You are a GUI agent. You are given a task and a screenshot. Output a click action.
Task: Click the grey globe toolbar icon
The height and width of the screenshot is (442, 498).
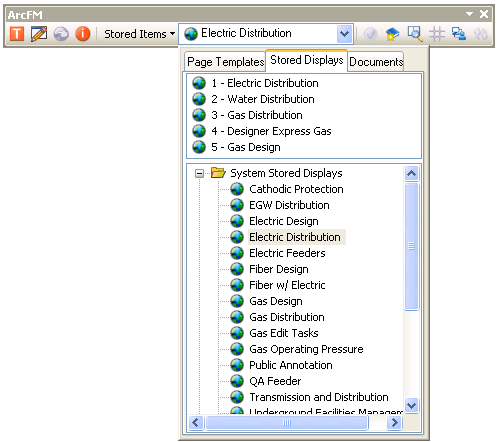(61, 34)
